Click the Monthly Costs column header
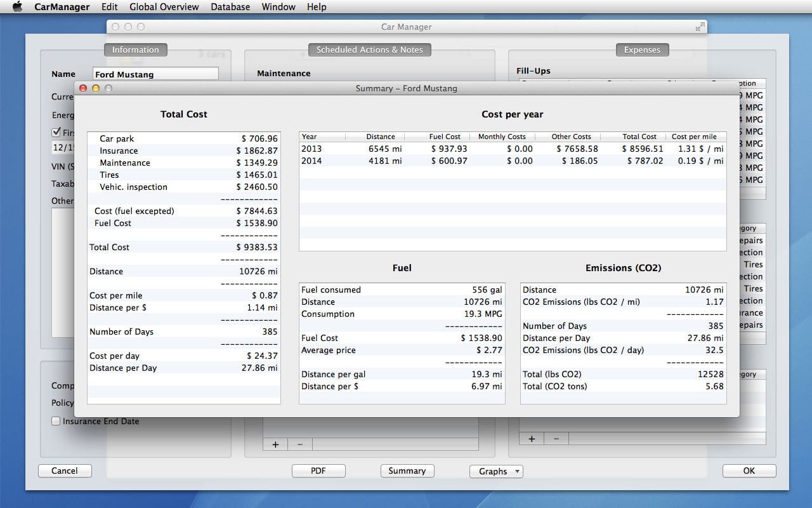This screenshot has width=812, height=508. click(504, 137)
